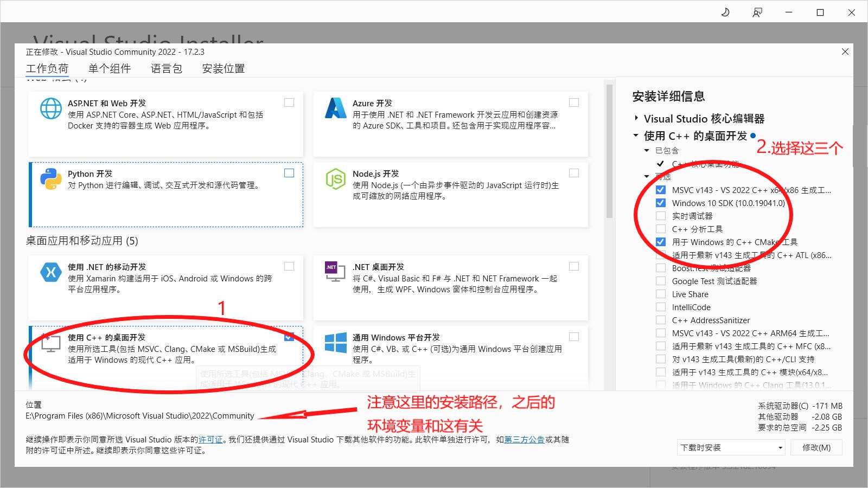The image size is (868, 488).
Task: Tick the Universal Windows Platform development checkbox
Action: pyautogui.click(x=574, y=337)
